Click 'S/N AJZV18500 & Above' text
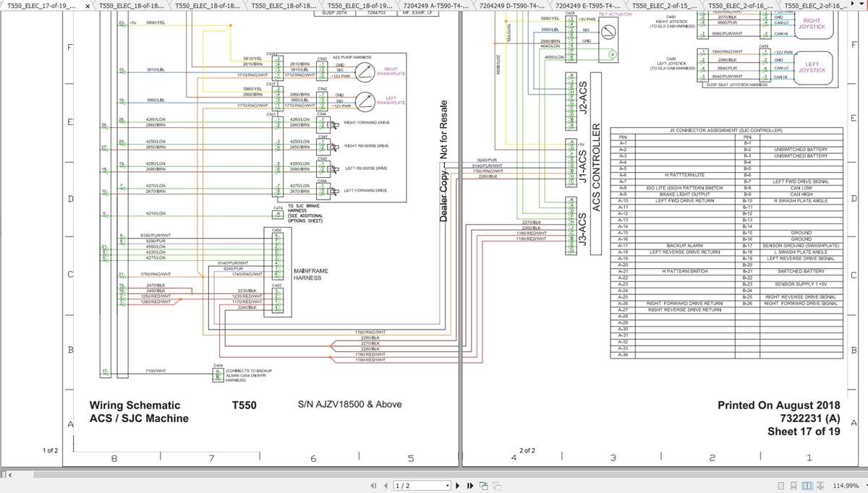Viewport: 868px width, 493px height. point(349,404)
